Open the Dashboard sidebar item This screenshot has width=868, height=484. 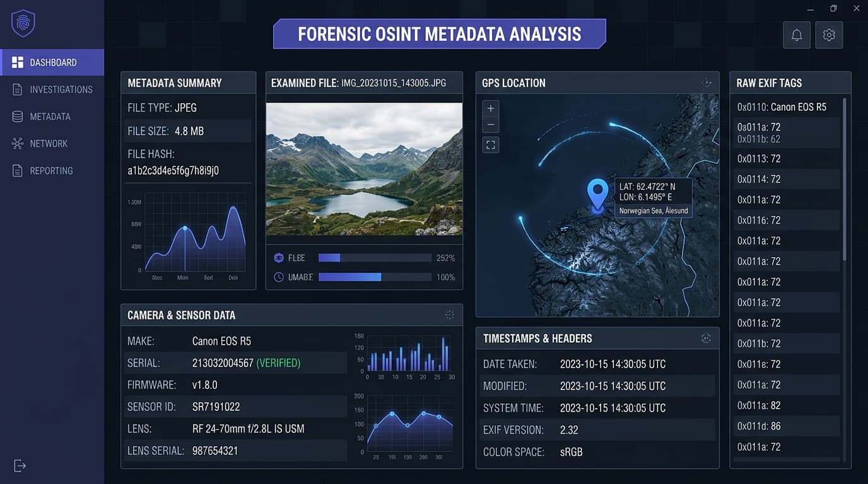click(52, 62)
